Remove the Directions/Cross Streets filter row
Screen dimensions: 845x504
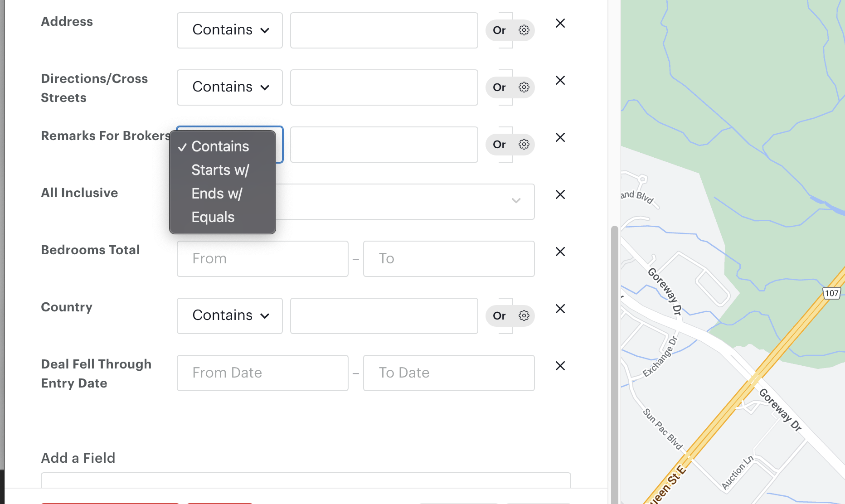[560, 80]
